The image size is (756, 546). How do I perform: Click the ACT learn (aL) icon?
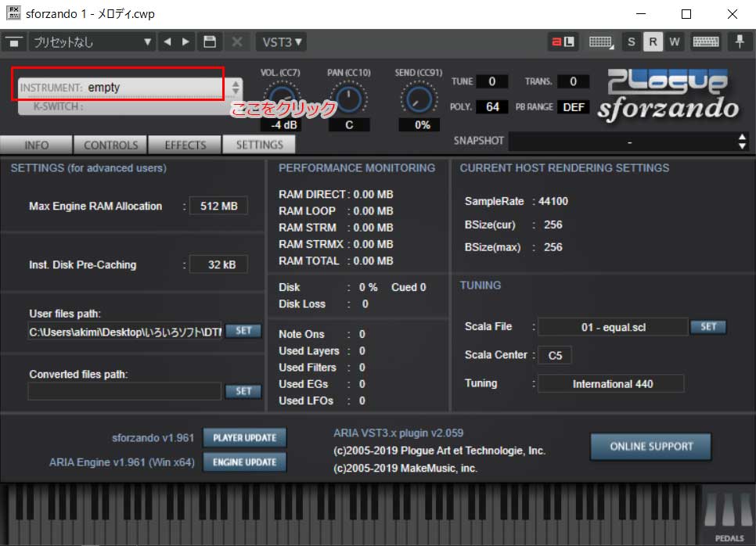click(x=563, y=41)
